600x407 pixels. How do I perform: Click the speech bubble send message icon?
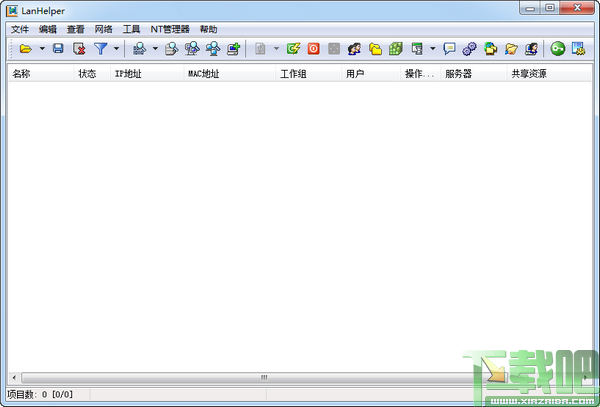coord(449,49)
